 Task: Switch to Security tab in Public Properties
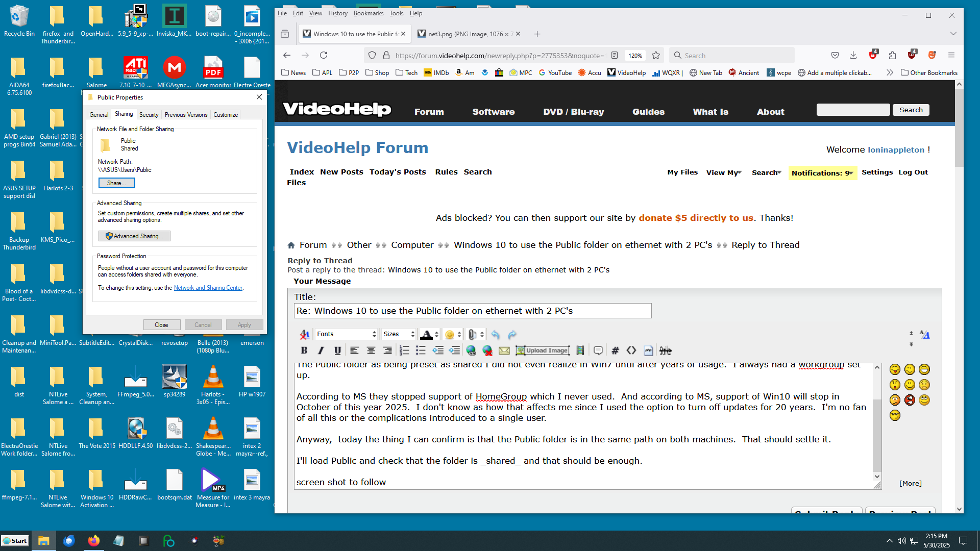point(149,115)
